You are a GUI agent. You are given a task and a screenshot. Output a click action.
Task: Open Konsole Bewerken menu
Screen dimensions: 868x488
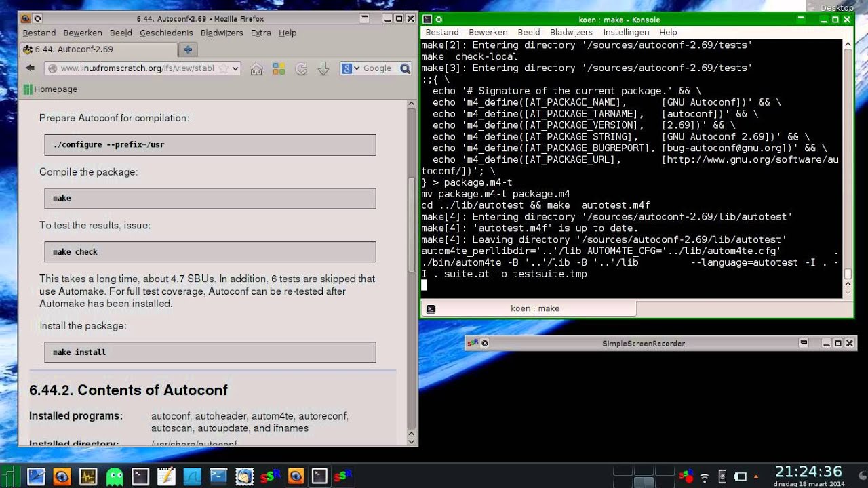tap(488, 32)
